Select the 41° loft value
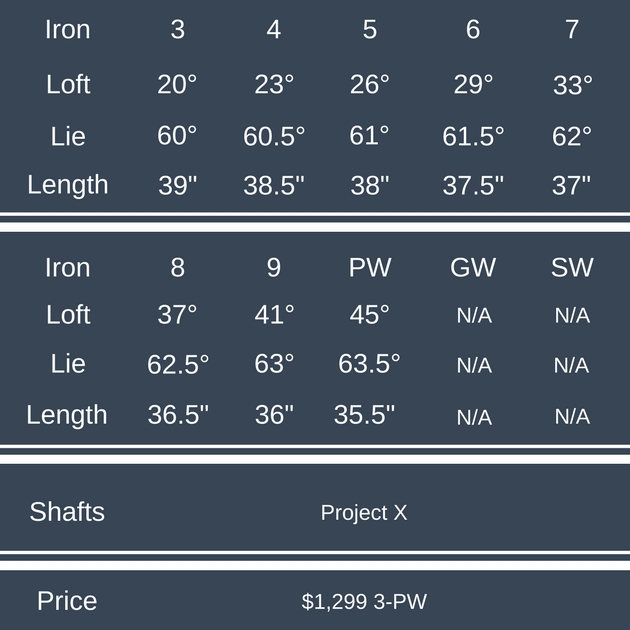The width and height of the screenshot is (630, 630). [274, 315]
